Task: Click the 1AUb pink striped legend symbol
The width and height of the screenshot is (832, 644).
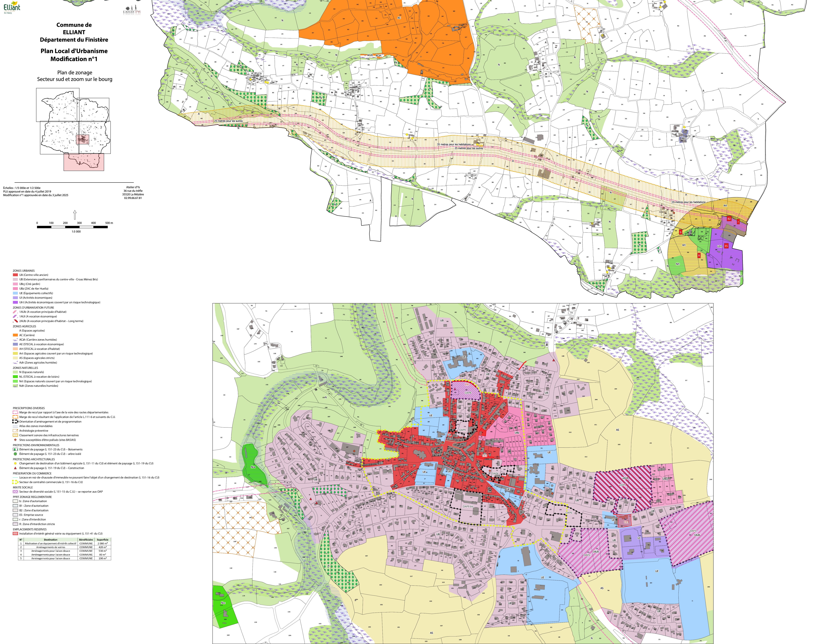Action: [x=15, y=312]
